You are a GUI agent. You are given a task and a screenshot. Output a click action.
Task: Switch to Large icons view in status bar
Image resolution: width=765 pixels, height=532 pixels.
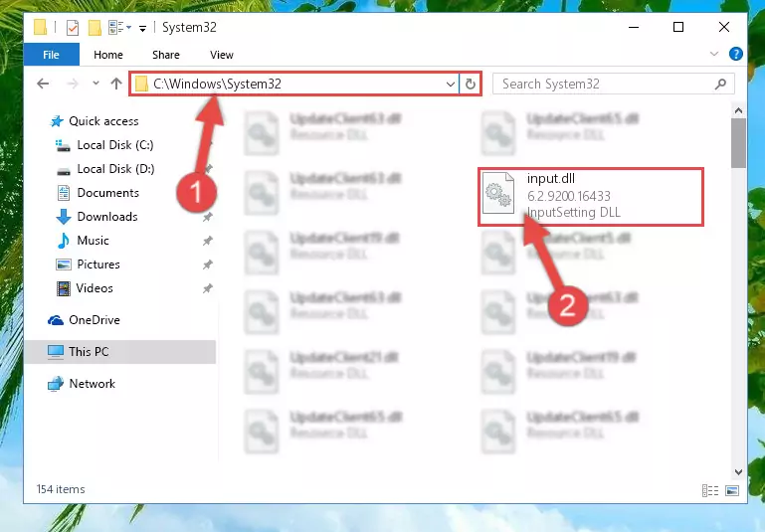point(732,490)
